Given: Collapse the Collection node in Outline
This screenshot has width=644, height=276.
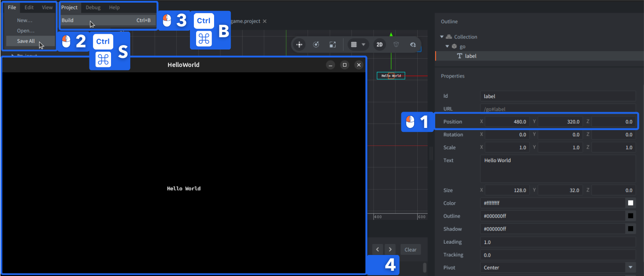Looking at the screenshot, I should [442, 37].
